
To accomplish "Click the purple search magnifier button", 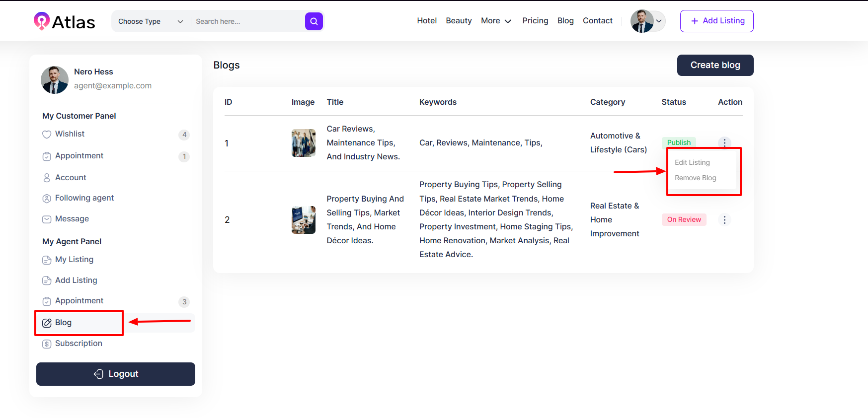I will (x=314, y=21).
